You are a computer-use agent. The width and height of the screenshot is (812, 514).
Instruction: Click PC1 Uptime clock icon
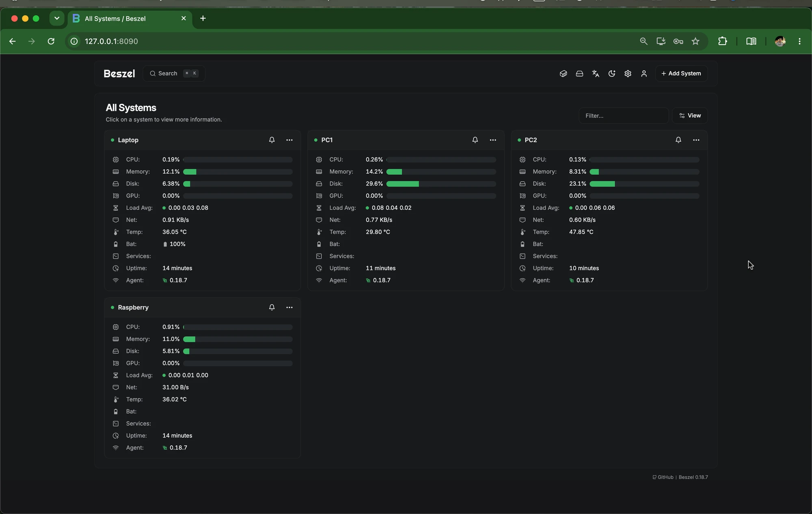(319, 268)
